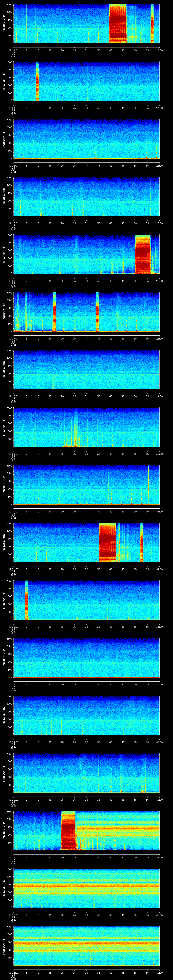The width and height of the screenshot is (173, 980).
Task: Click the 19:31:00 start time label
Action: [13, 569]
